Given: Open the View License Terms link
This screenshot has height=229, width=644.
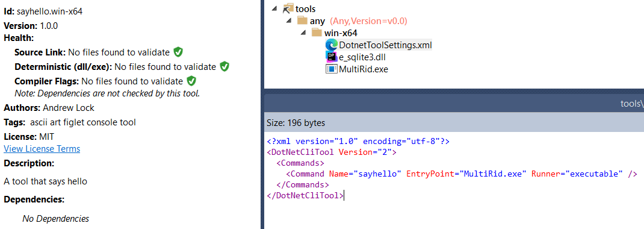Looking at the screenshot, I should tap(42, 148).
